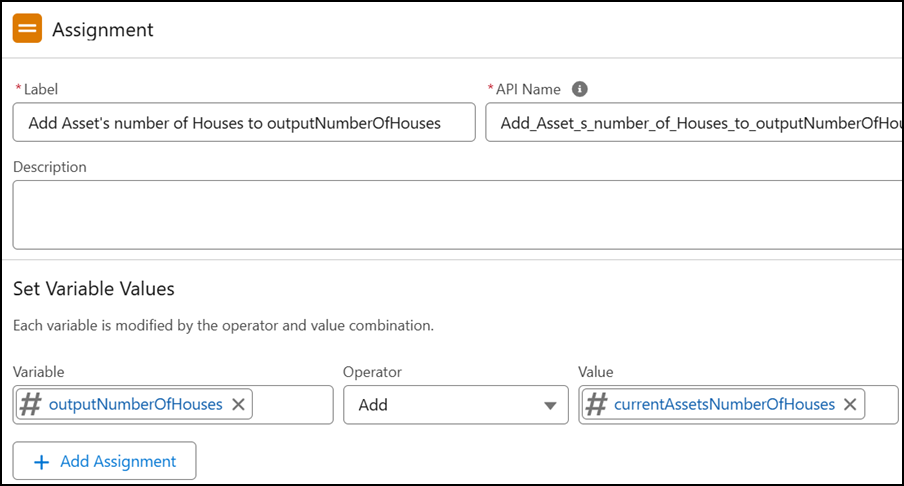Remove the currentAssetsNumberOfHouses value pill
The width and height of the screenshot is (904, 486).
point(850,405)
